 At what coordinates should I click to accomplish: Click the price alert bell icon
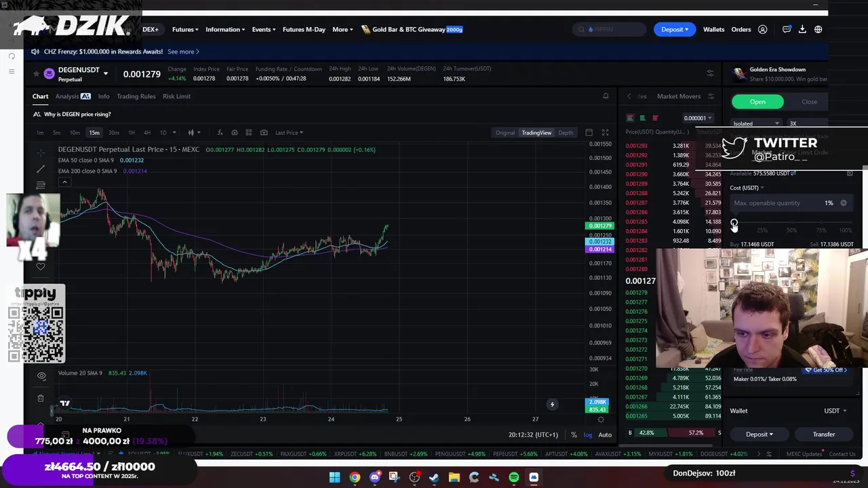click(606, 96)
